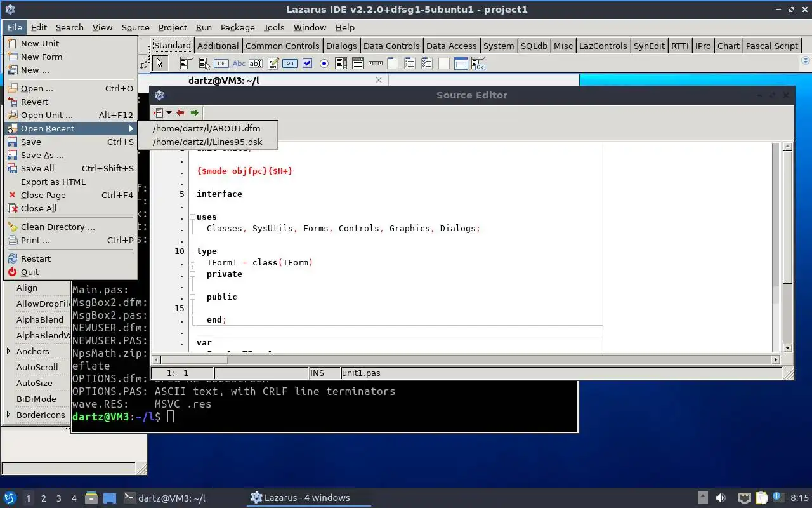Select the TToggleBox (on) component icon

click(x=290, y=63)
